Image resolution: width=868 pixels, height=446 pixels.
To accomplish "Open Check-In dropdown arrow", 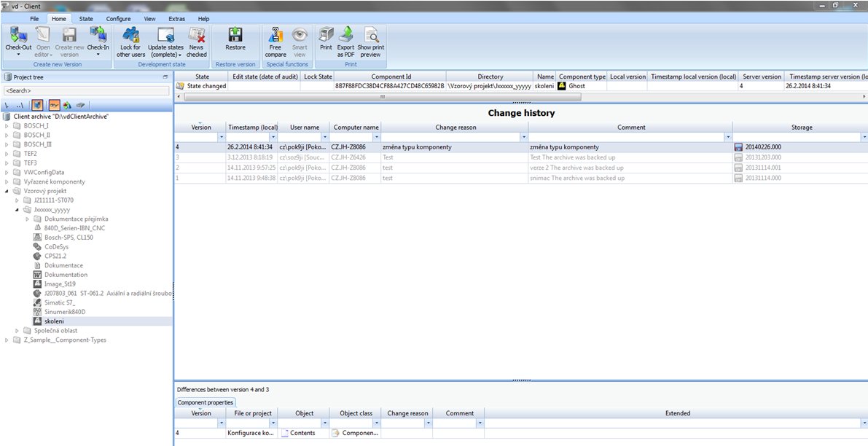I will [98, 55].
